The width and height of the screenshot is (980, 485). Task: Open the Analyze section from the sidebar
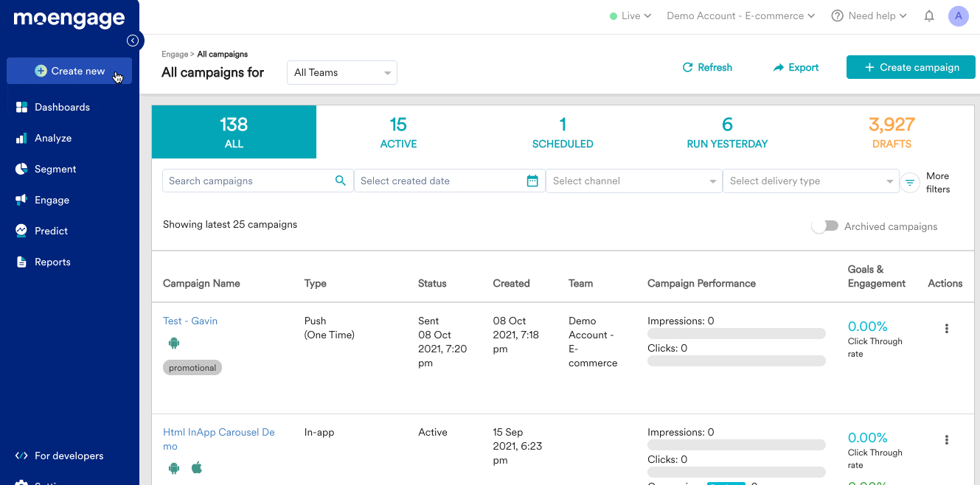click(21, 138)
